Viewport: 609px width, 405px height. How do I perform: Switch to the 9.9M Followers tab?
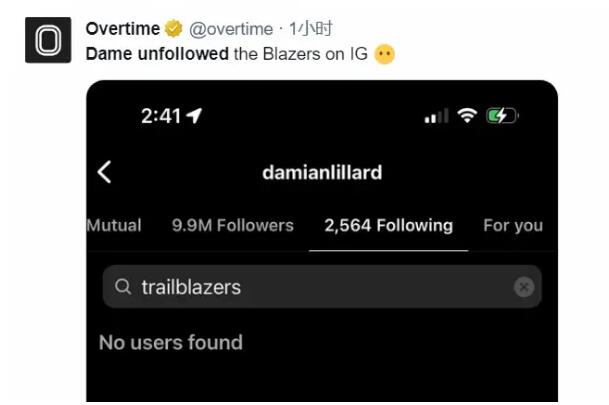(x=233, y=226)
